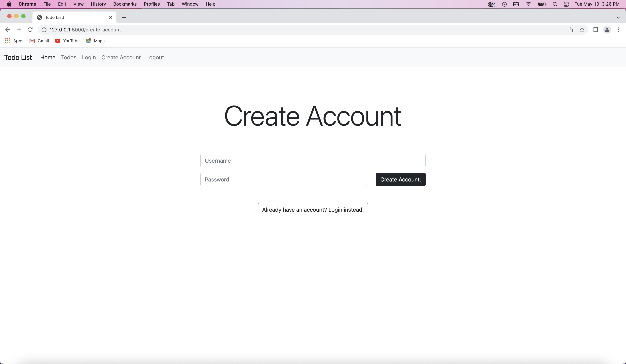View site information for 127.0.0.1
The height and width of the screenshot is (364, 626).
pyautogui.click(x=44, y=30)
